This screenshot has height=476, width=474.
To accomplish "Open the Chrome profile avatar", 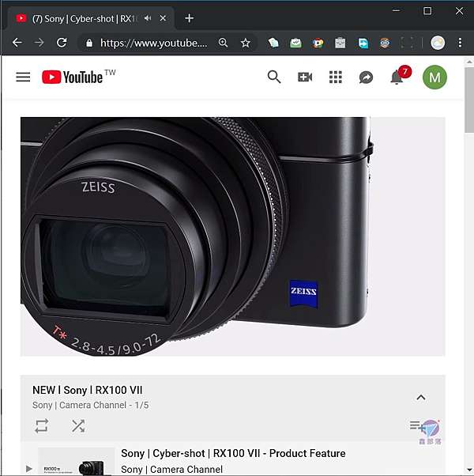I will click(438, 43).
